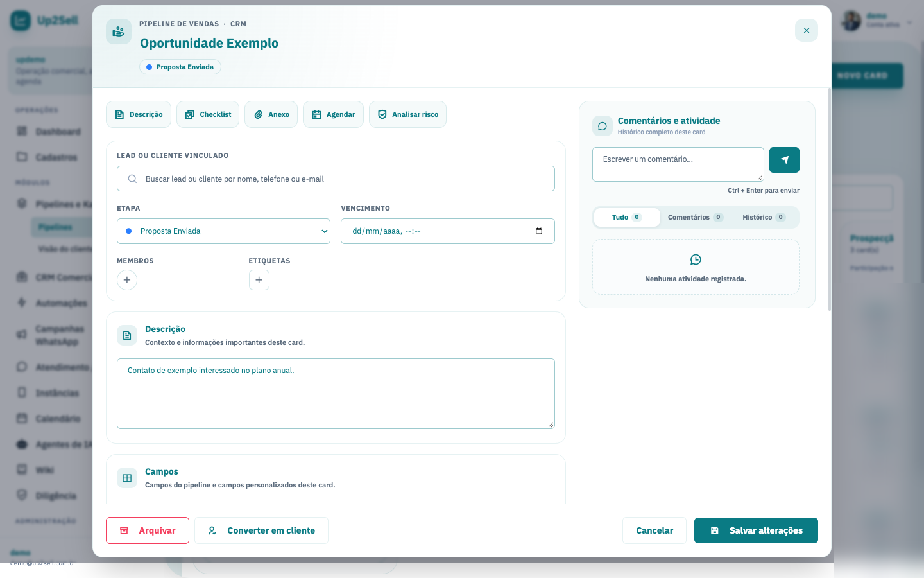Attach a file with the Anexo button
Screen dimensions: 924x578
(x=271, y=114)
